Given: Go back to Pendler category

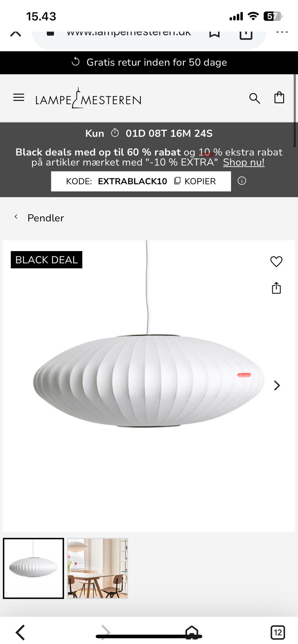Looking at the screenshot, I should 39,218.
